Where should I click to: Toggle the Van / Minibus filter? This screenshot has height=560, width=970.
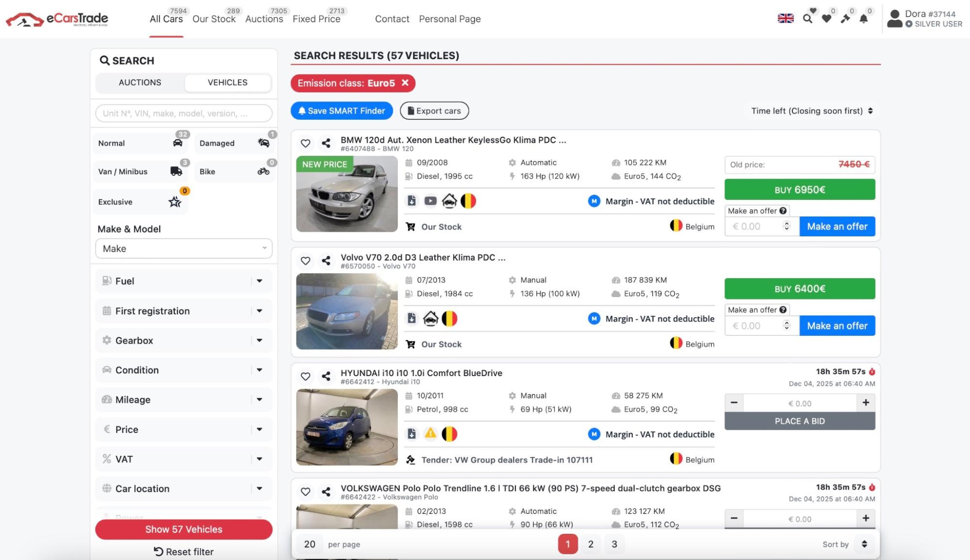coord(140,171)
